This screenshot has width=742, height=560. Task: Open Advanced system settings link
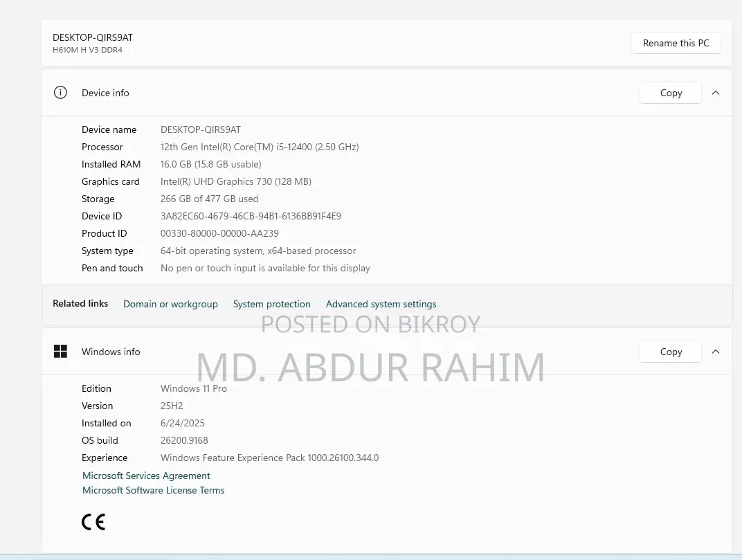pyautogui.click(x=381, y=304)
